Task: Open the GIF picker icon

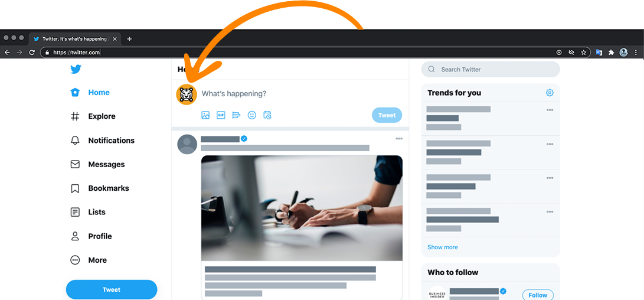Action: coord(221,116)
